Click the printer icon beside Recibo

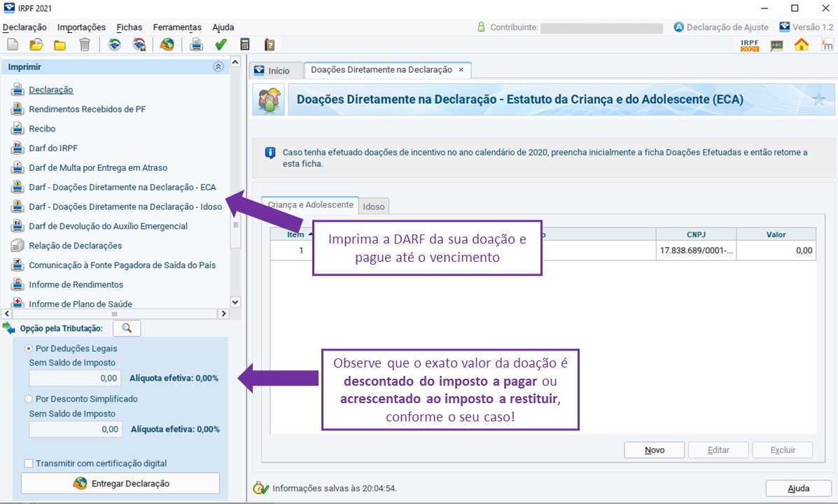(18, 129)
